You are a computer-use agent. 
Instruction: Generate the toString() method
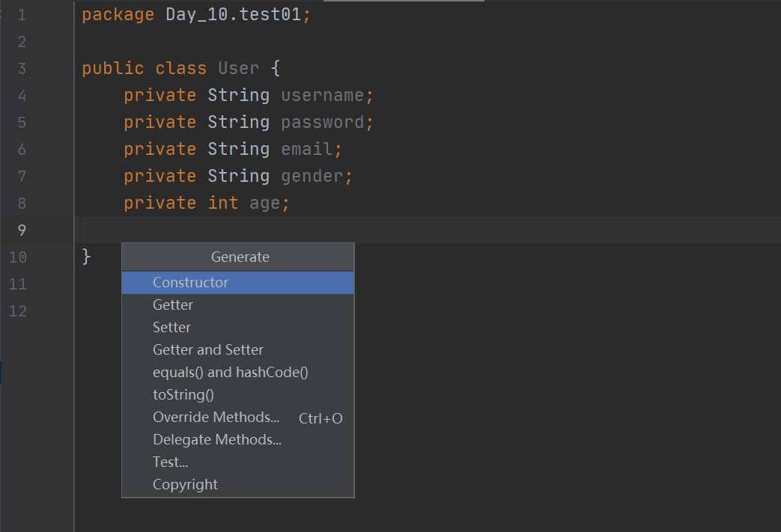click(x=183, y=395)
